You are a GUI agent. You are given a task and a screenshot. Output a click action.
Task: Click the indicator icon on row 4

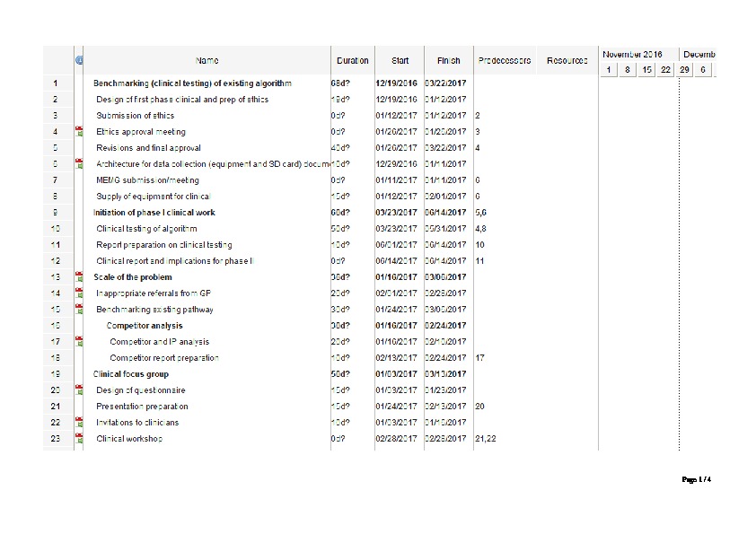(x=79, y=131)
